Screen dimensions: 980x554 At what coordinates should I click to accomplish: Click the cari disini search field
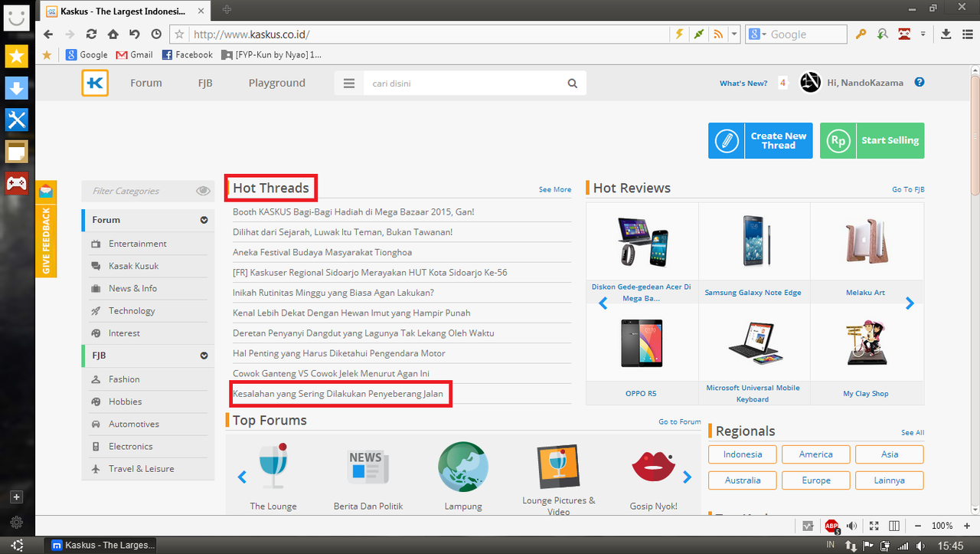click(x=463, y=84)
